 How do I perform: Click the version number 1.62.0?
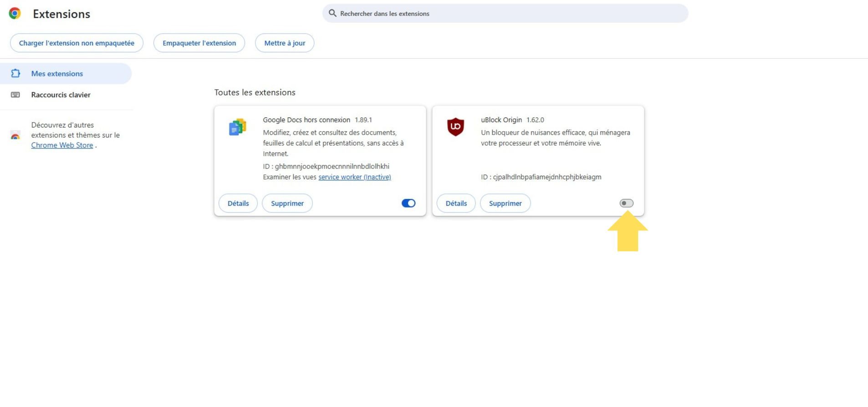[535, 120]
